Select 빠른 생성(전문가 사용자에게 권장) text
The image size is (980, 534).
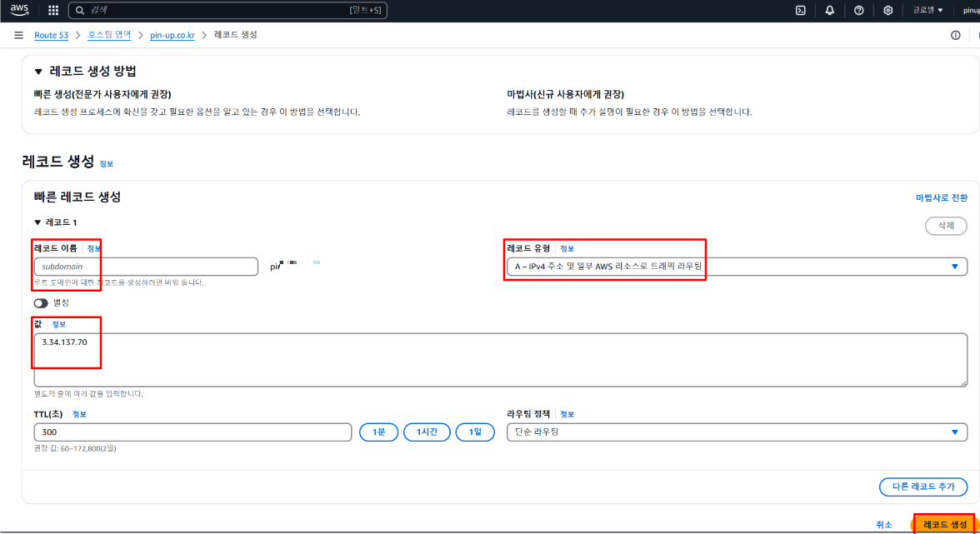tap(102, 94)
